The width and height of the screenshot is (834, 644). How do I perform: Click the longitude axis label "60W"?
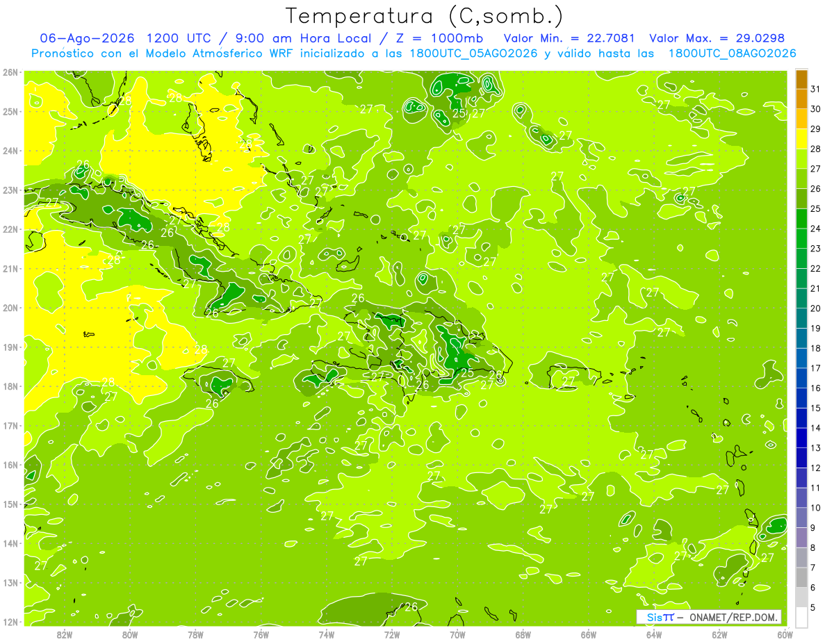click(785, 634)
